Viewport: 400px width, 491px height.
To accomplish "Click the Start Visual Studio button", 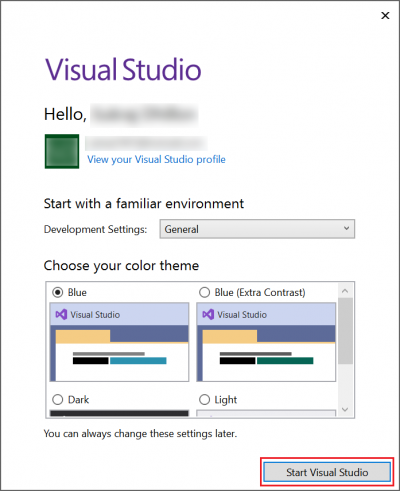I will click(x=327, y=472).
